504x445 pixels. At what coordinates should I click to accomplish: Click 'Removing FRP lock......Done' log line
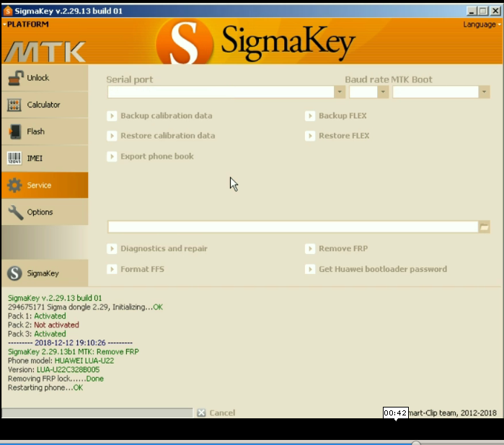56,379
